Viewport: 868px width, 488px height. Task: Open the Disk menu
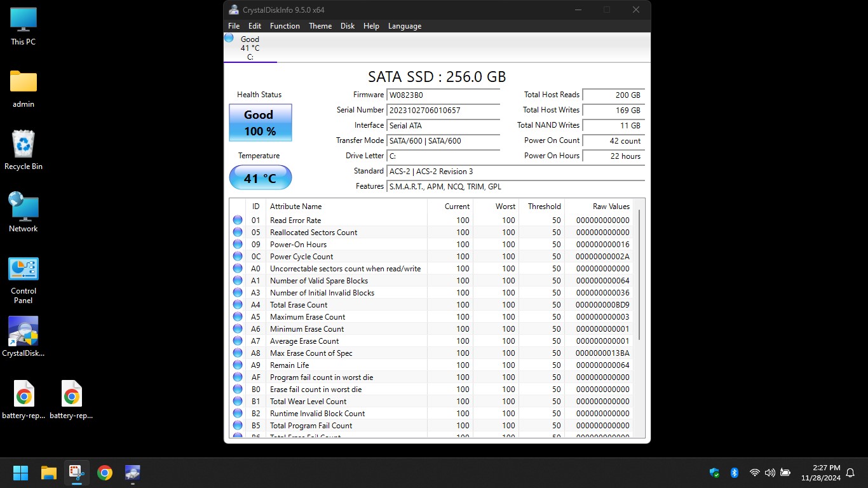tap(348, 26)
